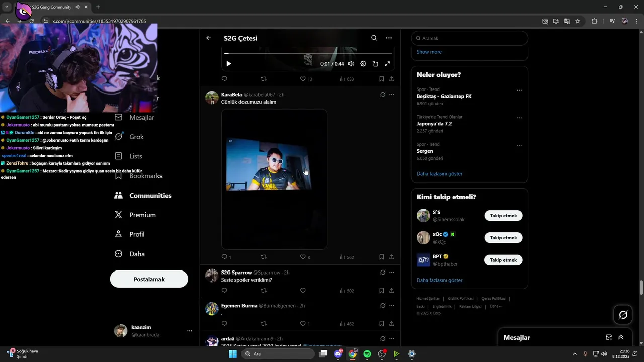This screenshot has height=362, width=644.
Task: Bookmark the video post with 633 views
Action: point(382,79)
